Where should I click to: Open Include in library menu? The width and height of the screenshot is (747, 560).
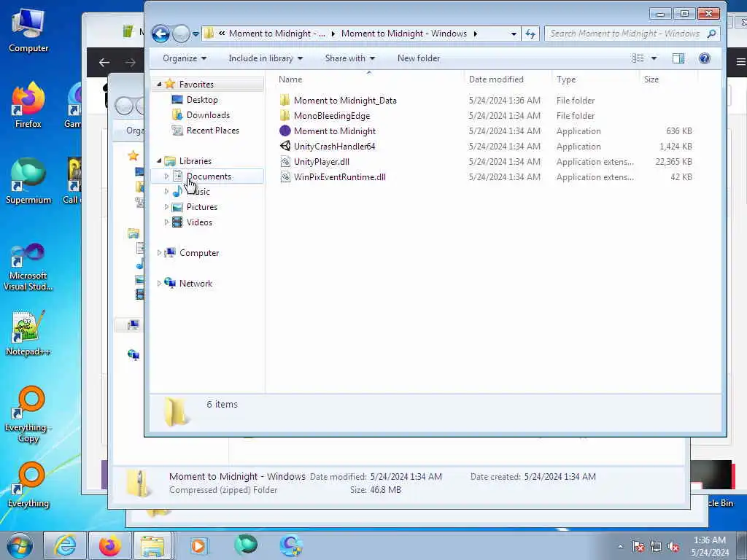(266, 58)
